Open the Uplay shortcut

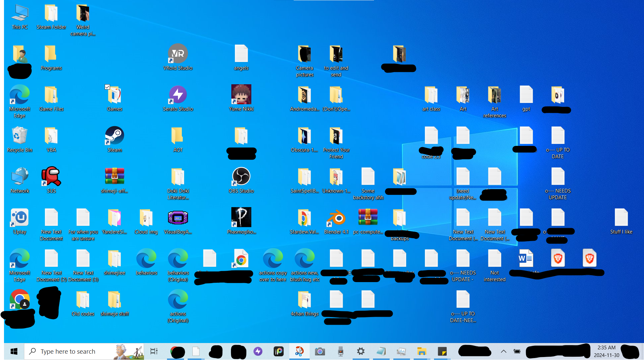[x=20, y=221]
